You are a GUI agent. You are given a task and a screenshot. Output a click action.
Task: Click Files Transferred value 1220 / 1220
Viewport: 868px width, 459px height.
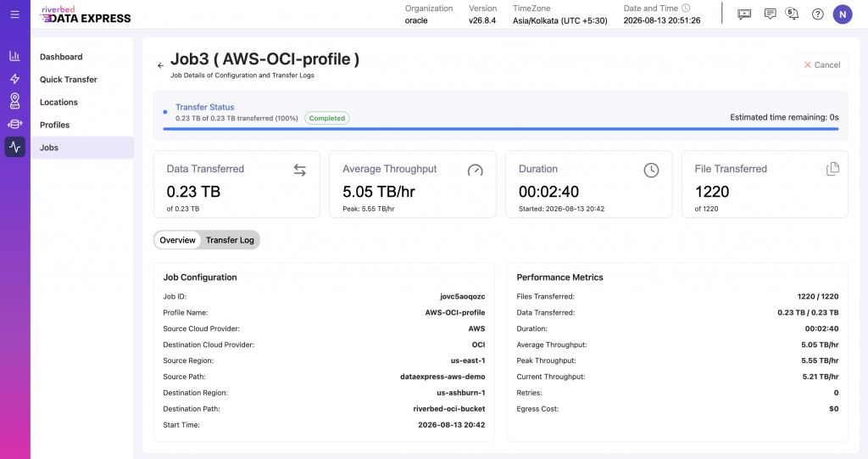(818, 297)
